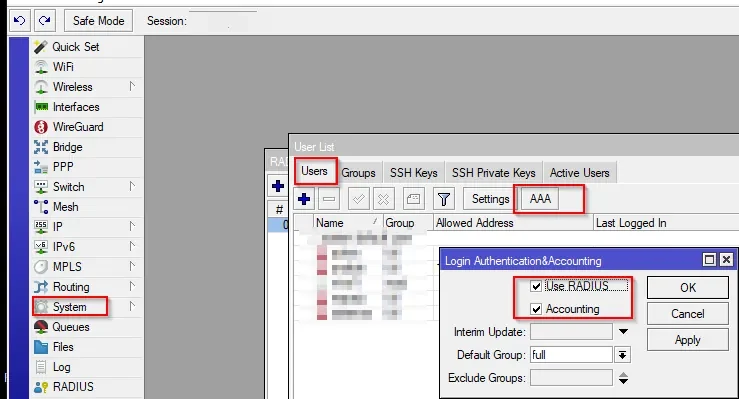
Task: Open the System gear icon
Action: point(41,307)
